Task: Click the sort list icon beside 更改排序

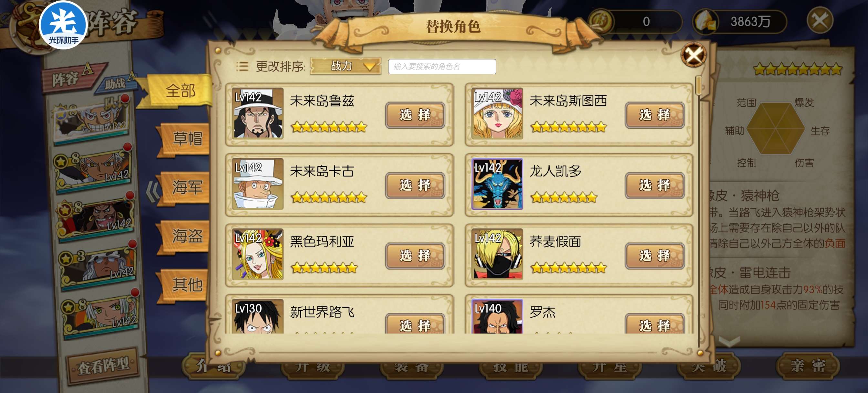Action: click(x=242, y=67)
